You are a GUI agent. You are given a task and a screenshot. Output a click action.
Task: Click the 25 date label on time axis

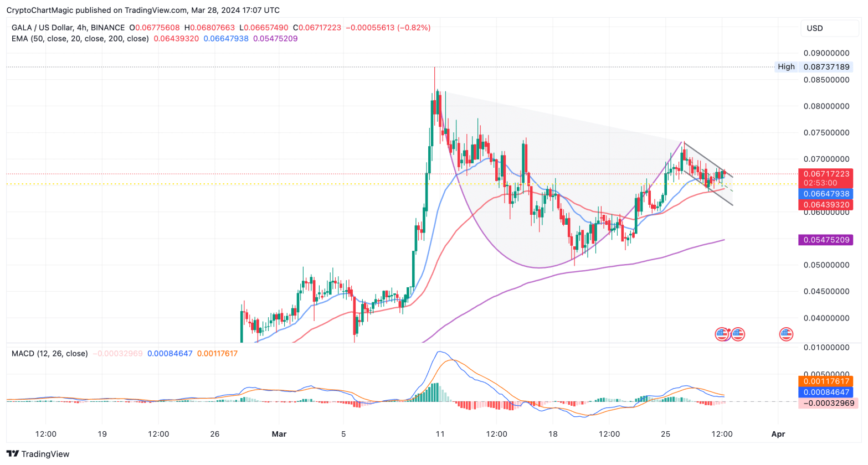666,434
